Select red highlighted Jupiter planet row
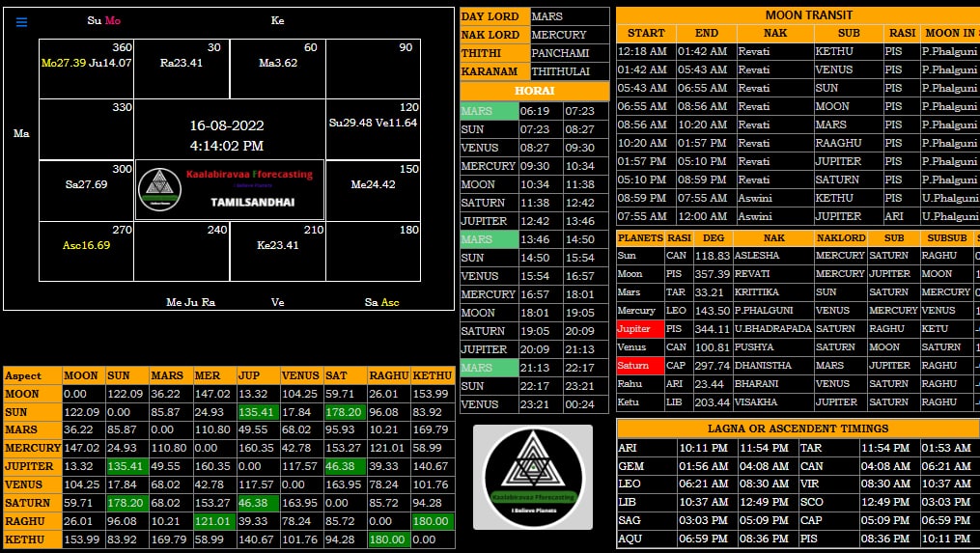980x553 pixels. click(x=798, y=329)
